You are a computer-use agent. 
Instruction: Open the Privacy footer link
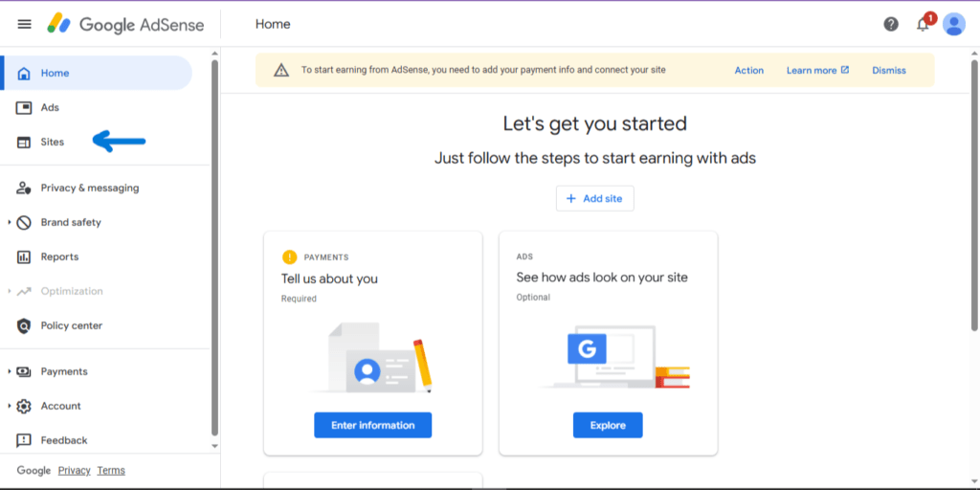[x=75, y=470]
